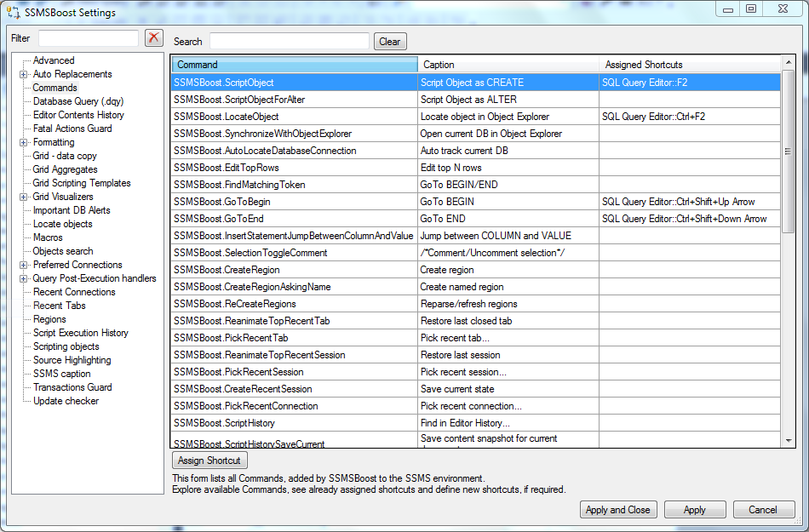
Task: Expand the Preferred Connections tree node
Action: 23,265
